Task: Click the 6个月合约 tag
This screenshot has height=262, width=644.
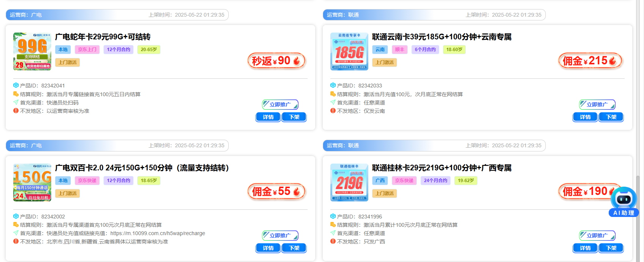Action: [425, 50]
